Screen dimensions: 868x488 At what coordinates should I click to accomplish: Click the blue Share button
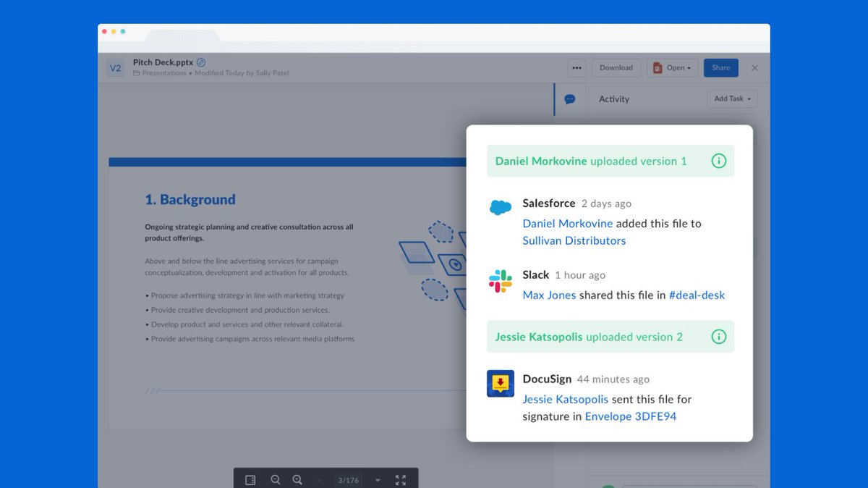[721, 68]
